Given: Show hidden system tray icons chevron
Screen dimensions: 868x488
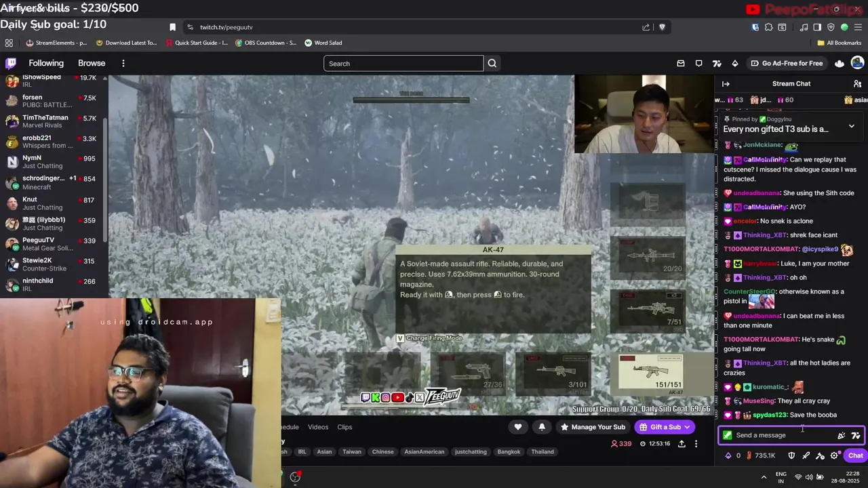Looking at the screenshot, I should [764, 477].
